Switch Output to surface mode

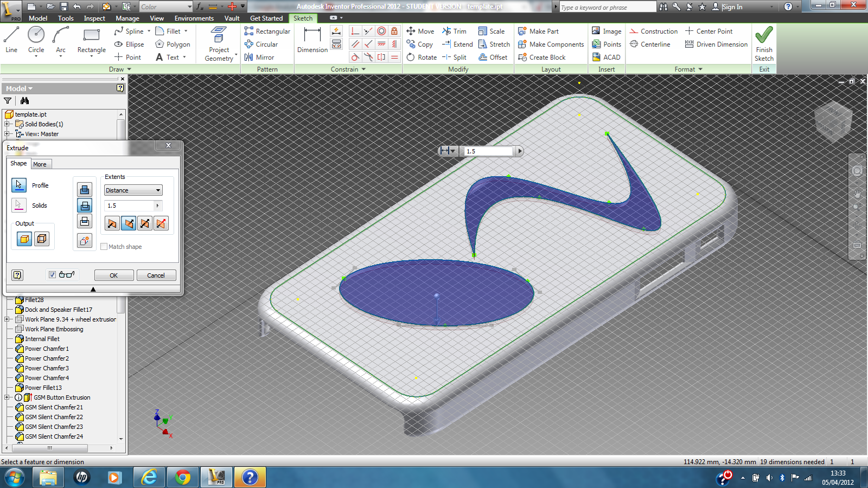click(x=41, y=239)
